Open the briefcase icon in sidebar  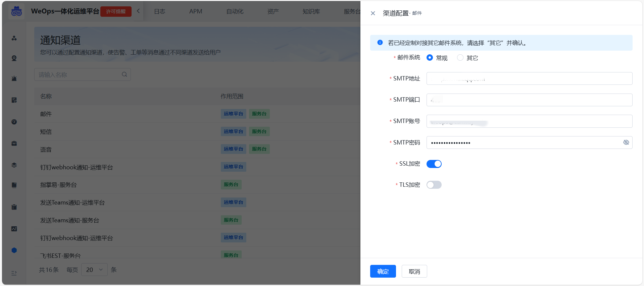14,144
